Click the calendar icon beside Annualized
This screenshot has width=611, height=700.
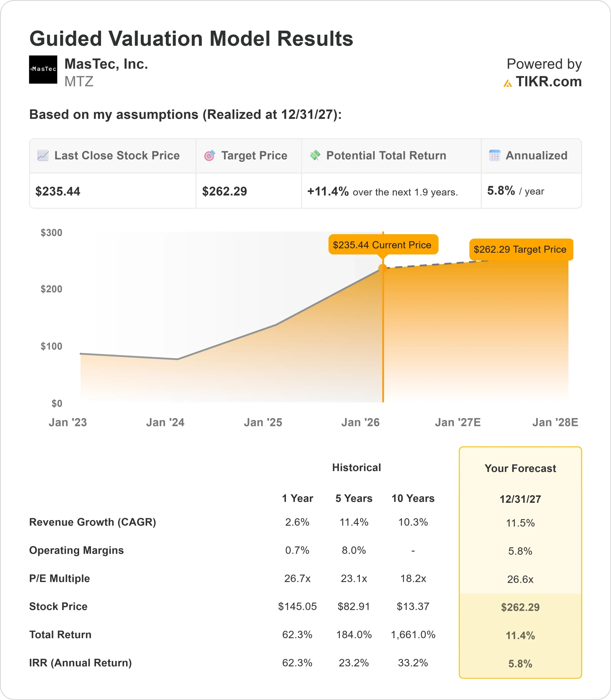pos(494,155)
